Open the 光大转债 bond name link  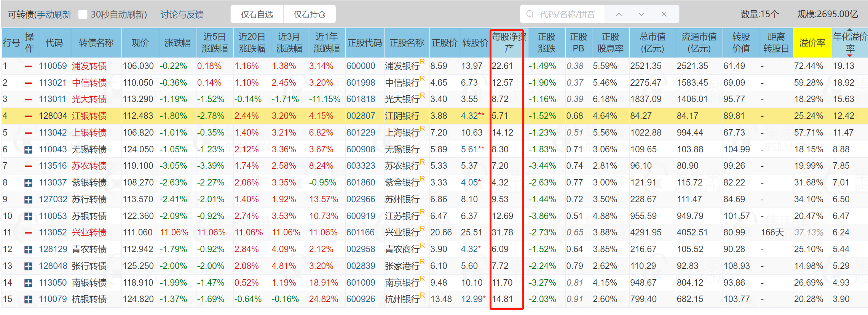coord(89,99)
